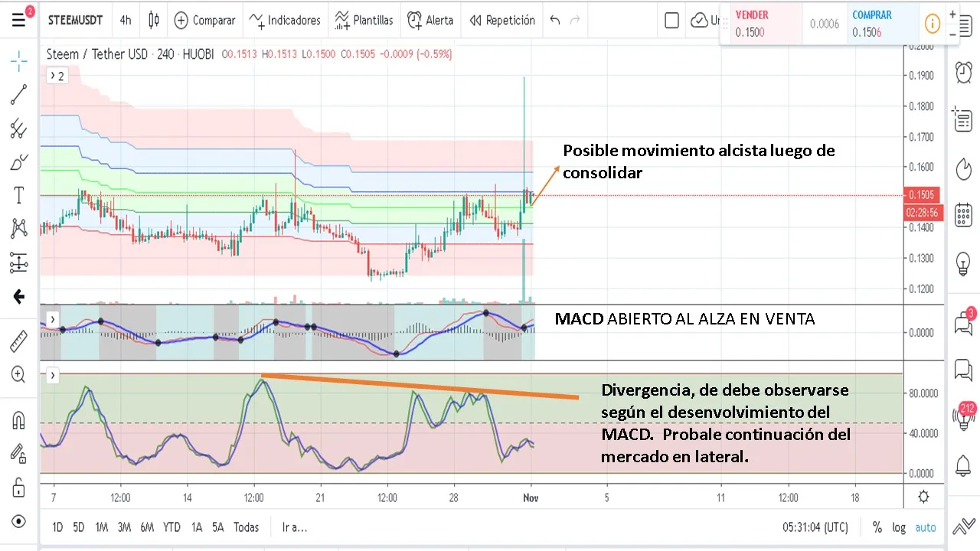The height and width of the screenshot is (551, 980).
Task: Expand the stochastic pane legend chevron
Action: [x=52, y=376]
